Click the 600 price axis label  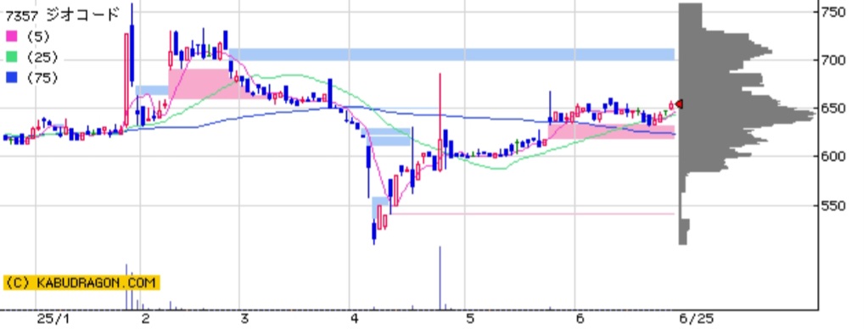[x=834, y=157]
